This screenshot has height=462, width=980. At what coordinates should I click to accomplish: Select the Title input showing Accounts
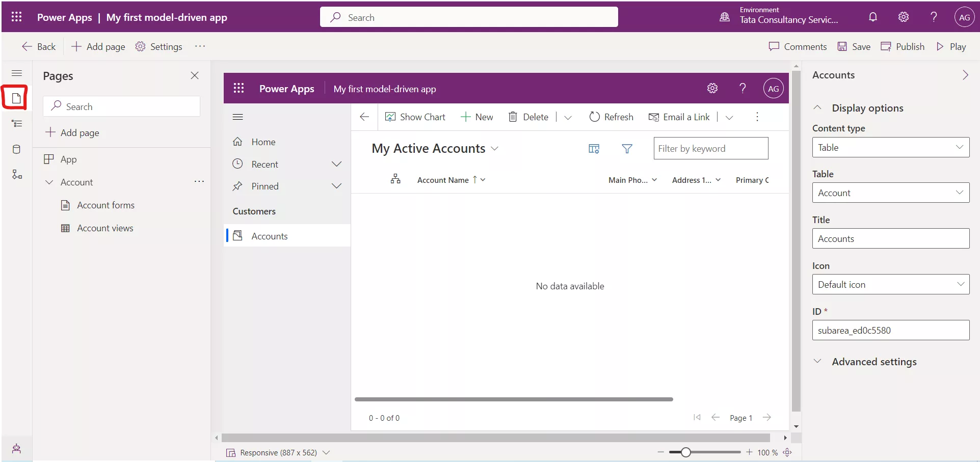(x=890, y=238)
